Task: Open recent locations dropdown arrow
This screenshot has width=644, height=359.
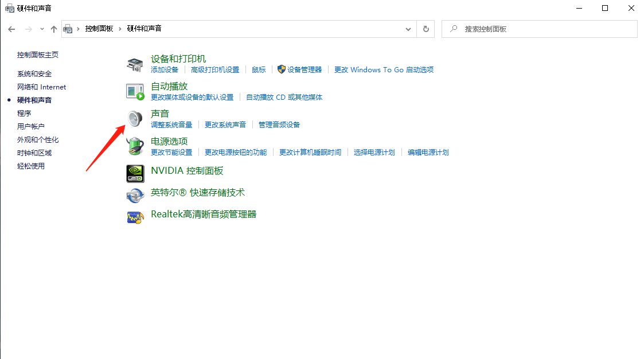Action: [x=42, y=29]
